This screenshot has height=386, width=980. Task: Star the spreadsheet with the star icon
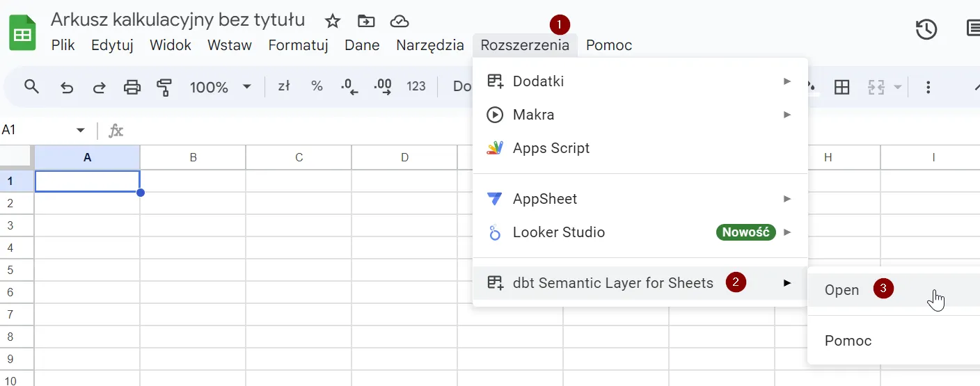point(333,21)
